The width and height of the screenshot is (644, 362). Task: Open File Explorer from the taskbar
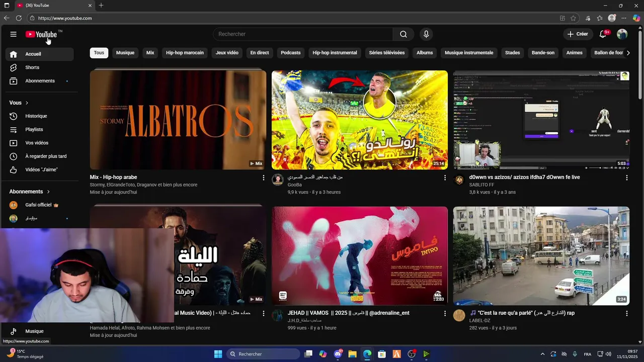(352, 354)
